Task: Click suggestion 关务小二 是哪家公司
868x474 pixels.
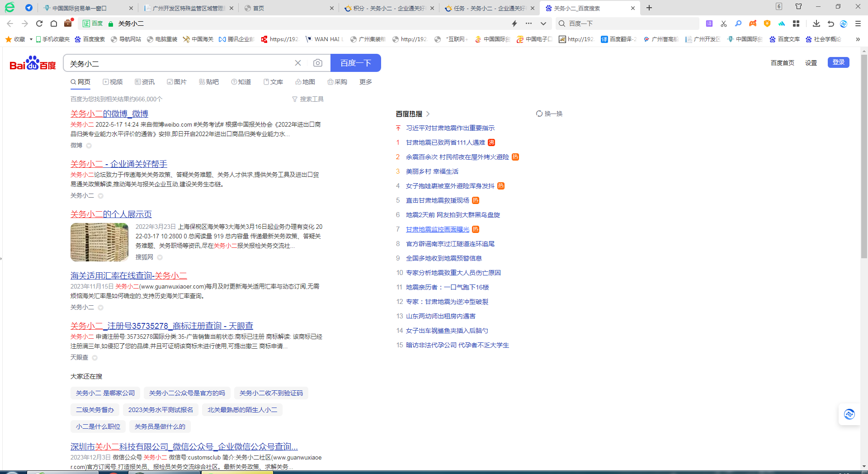Action: 105,393
